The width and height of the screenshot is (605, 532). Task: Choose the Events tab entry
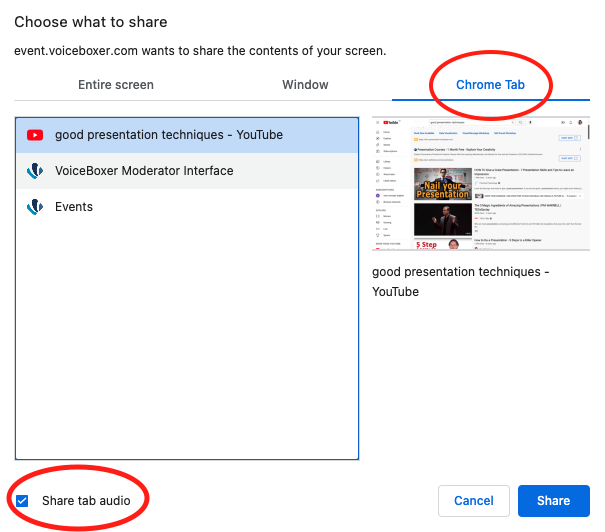click(x=187, y=207)
